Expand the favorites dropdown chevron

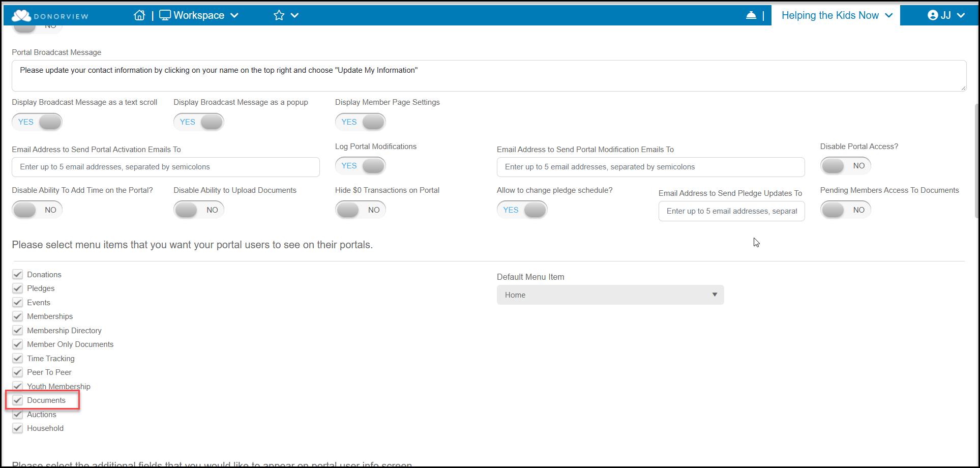coord(294,15)
